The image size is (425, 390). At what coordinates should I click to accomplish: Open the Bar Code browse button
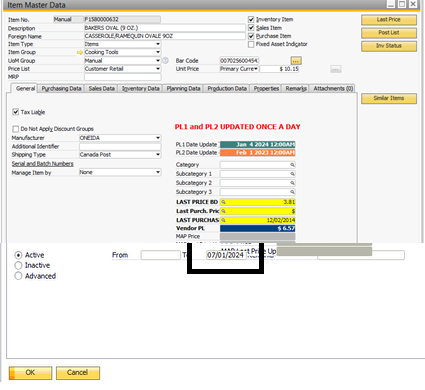pyautogui.click(x=296, y=61)
